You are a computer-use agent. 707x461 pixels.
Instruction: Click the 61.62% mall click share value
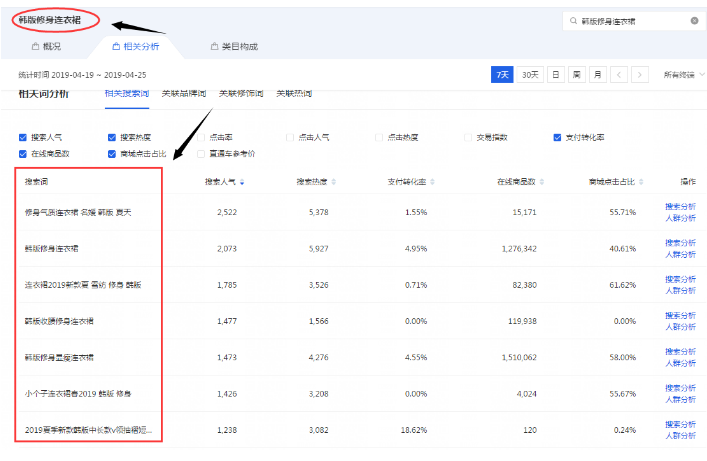(623, 285)
